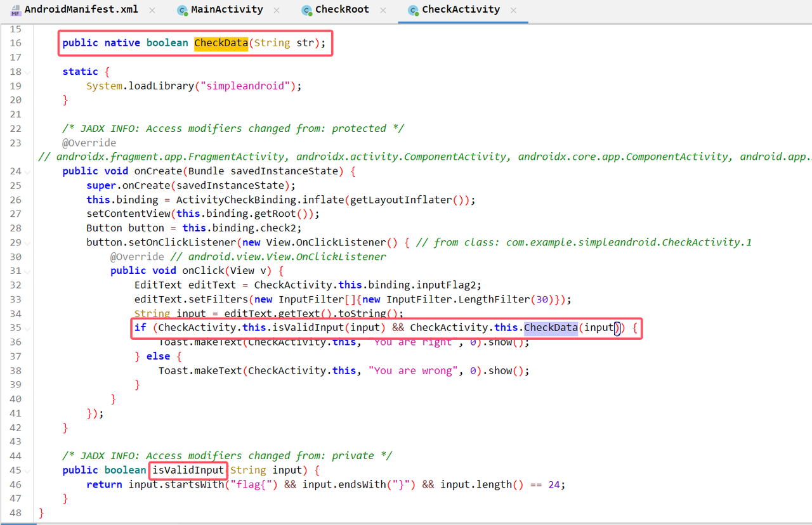The height and width of the screenshot is (525, 812).
Task: Collapse the static block at line 18
Action: pos(27,72)
